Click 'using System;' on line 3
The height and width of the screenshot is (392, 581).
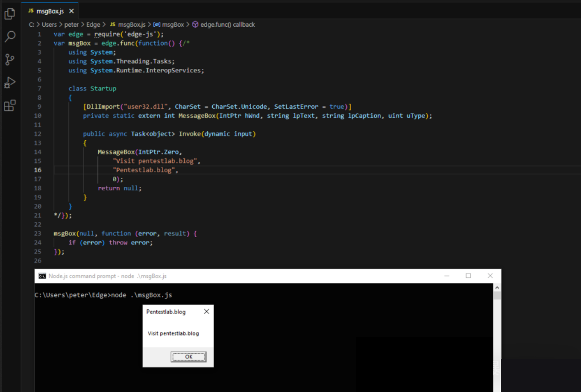pyautogui.click(x=92, y=52)
